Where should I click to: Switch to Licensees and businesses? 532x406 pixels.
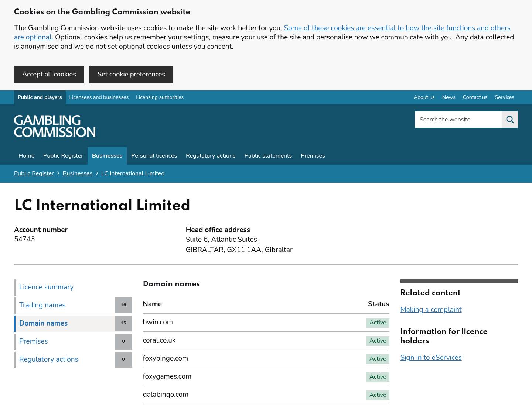99,97
